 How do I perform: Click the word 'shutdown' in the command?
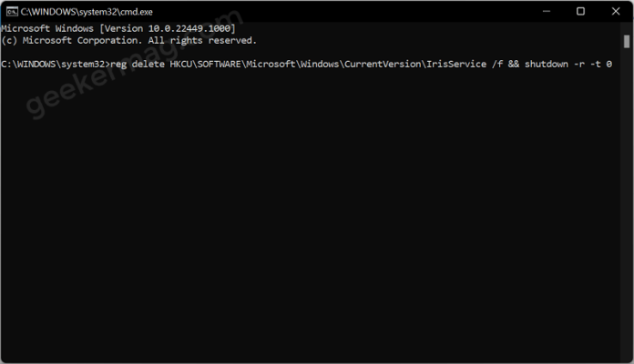[547, 65]
